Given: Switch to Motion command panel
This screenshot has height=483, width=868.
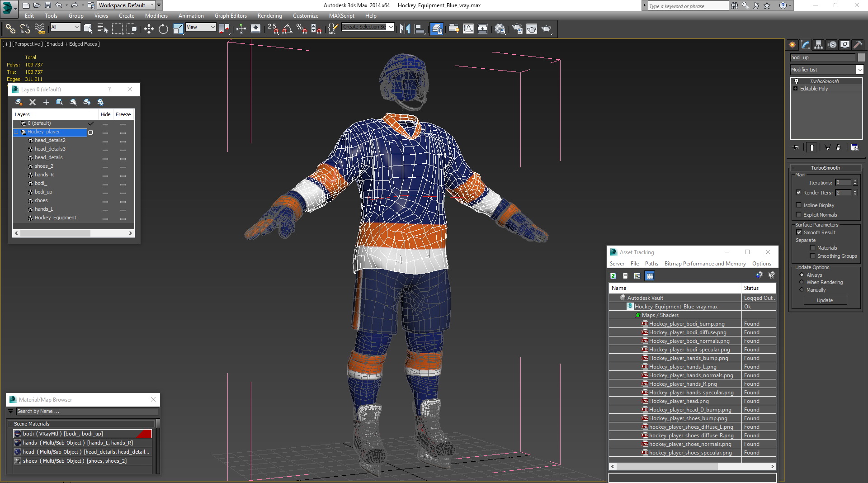Looking at the screenshot, I should tap(832, 45).
